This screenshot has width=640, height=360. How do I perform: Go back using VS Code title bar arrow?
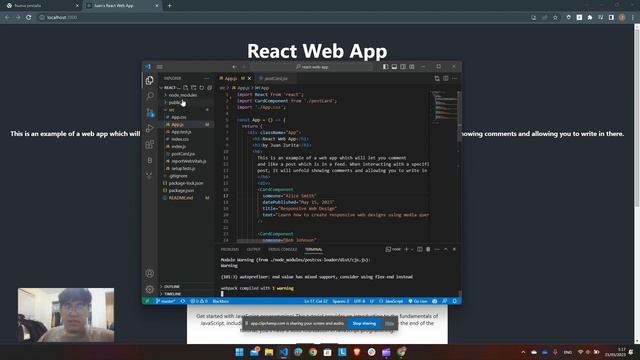(x=234, y=67)
